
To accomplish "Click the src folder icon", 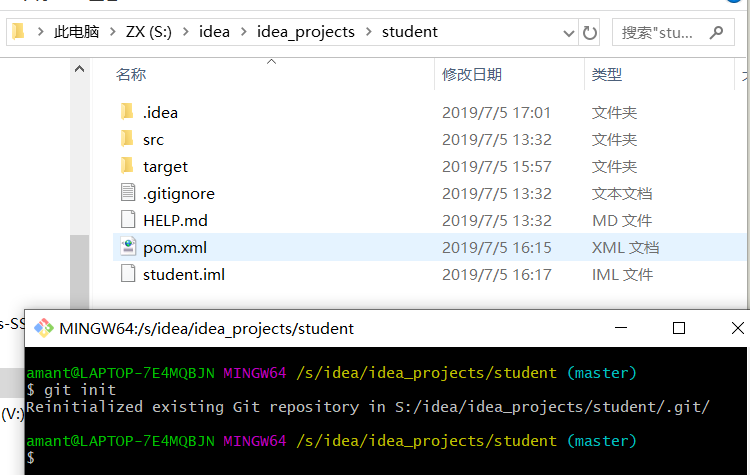I will [126, 139].
